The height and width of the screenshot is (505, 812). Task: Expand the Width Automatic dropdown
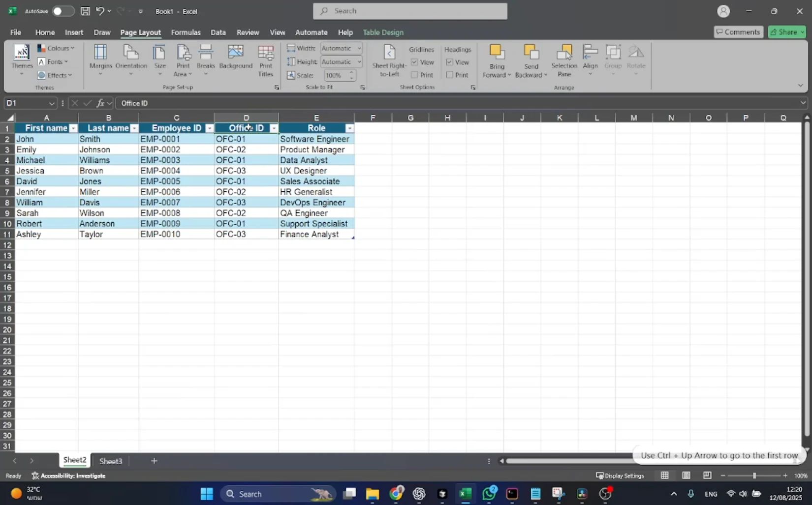point(359,48)
